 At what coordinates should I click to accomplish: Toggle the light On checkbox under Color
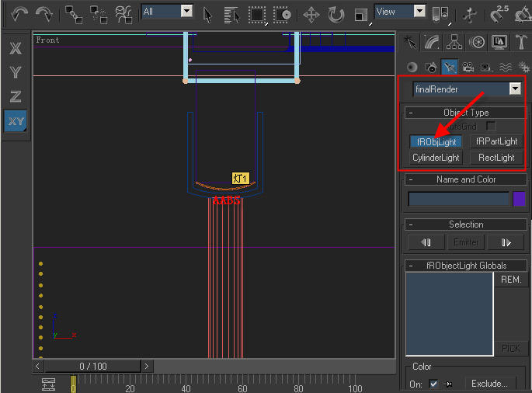click(x=433, y=383)
